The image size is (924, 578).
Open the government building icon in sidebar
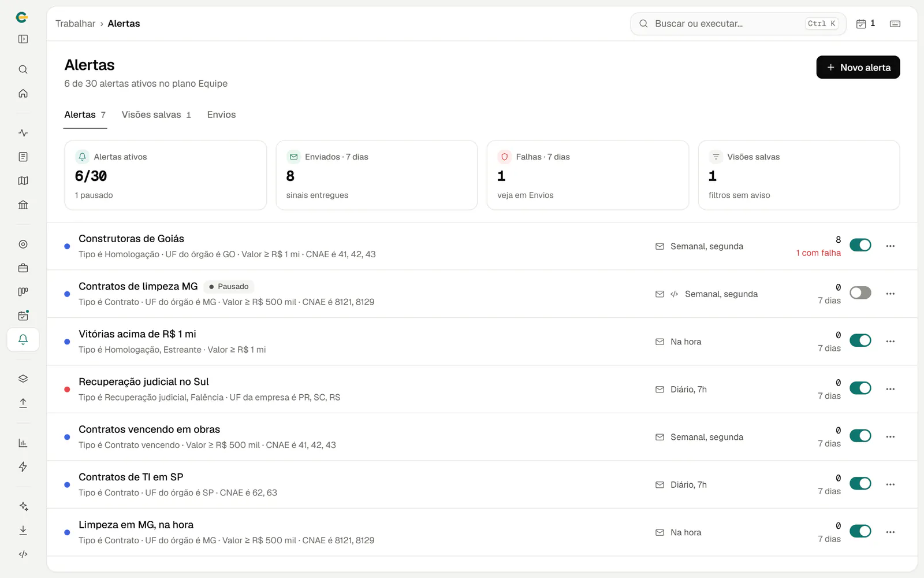pyautogui.click(x=23, y=205)
